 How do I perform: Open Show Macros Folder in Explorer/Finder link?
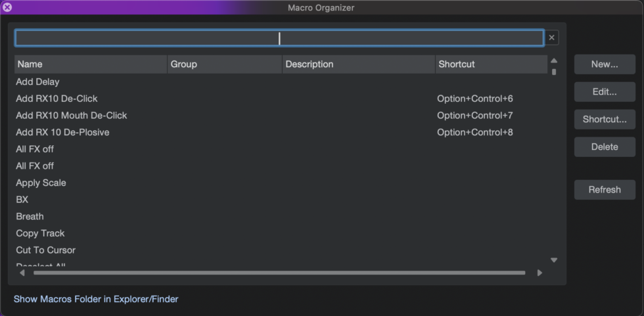point(96,299)
